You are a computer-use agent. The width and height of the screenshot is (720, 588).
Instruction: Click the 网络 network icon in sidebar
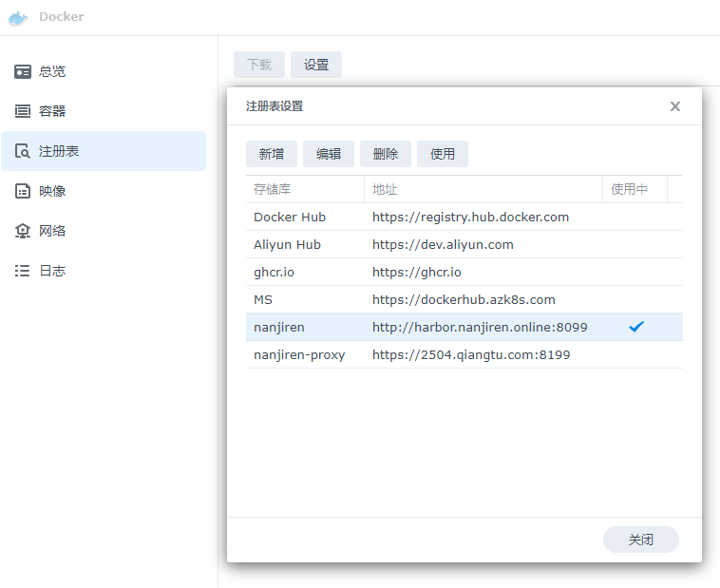pyautogui.click(x=23, y=231)
